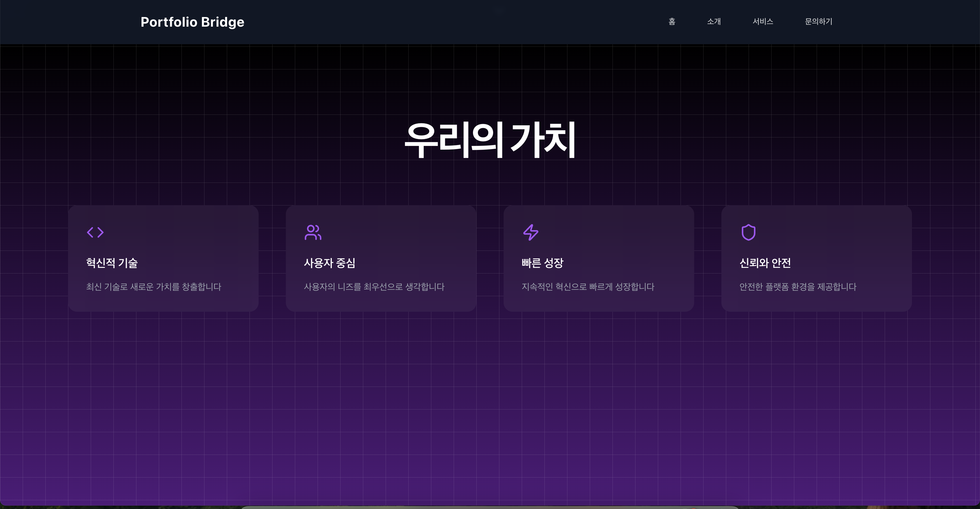Select the energy bolt symbol in the third card
The width and height of the screenshot is (980, 509).
click(531, 232)
